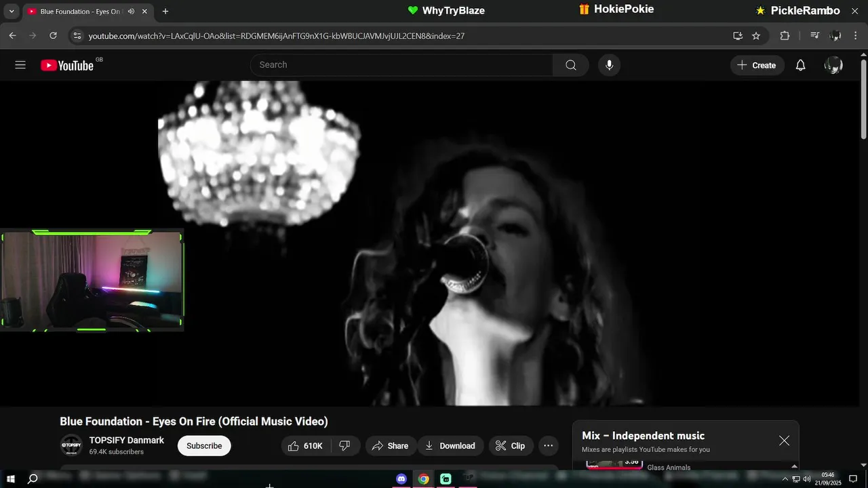The height and width of the screenshot is (488, 868).
Task: Open the network status tray icon
Action: (796, 479)
